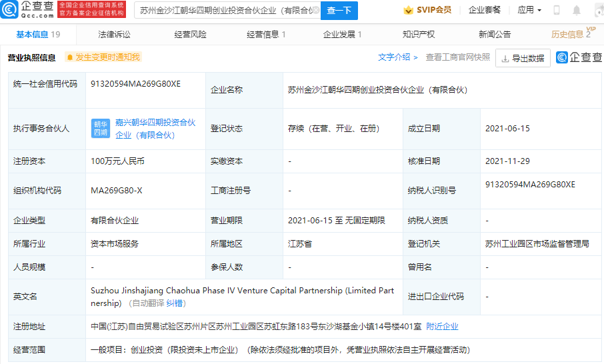Open 查看工商官网快照 link
The image size is (604, 364).
click(457, 57)
